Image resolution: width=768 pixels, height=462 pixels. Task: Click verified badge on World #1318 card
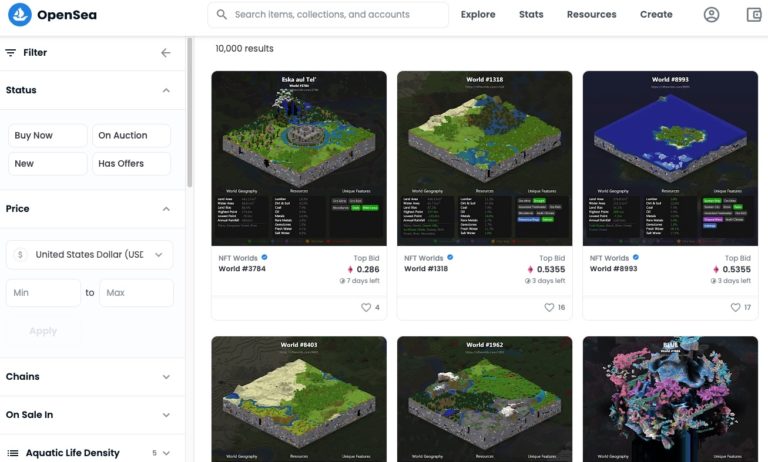point(450,257)
